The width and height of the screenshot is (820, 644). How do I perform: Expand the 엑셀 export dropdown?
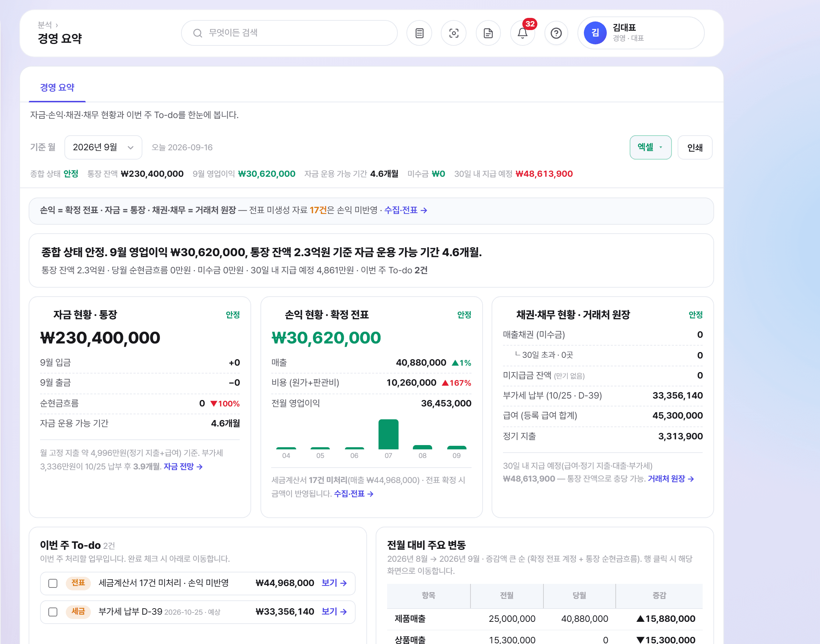[650, 147]
